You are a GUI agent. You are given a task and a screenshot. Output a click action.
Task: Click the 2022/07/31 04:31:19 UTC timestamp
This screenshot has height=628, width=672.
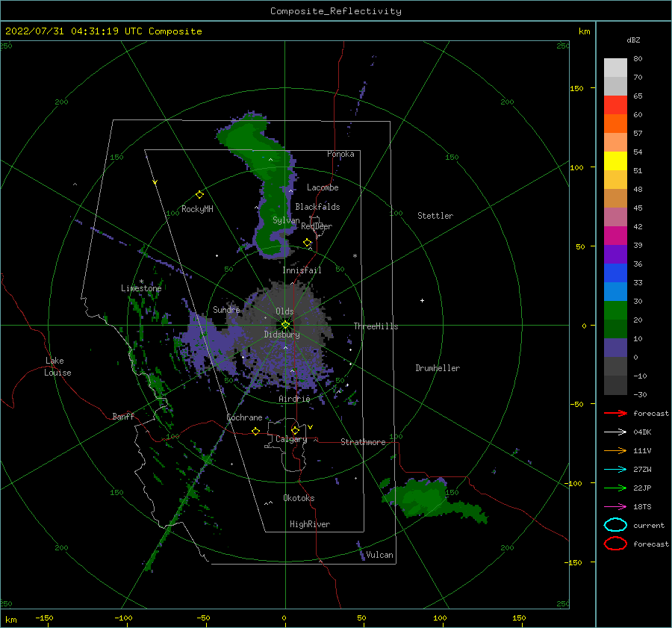click(74, 31)
